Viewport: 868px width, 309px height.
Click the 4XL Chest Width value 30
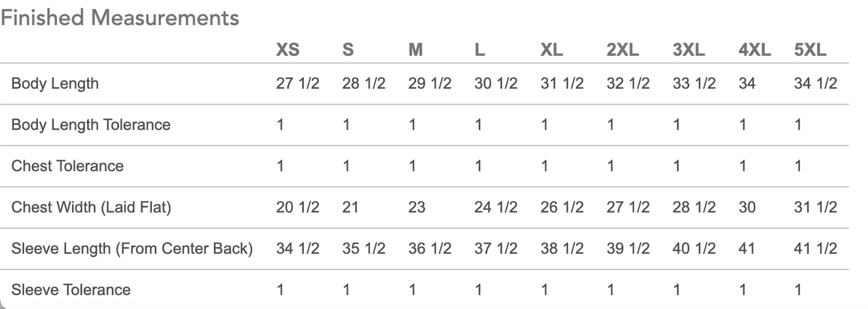pyautogui.click(x=747, y=208)
